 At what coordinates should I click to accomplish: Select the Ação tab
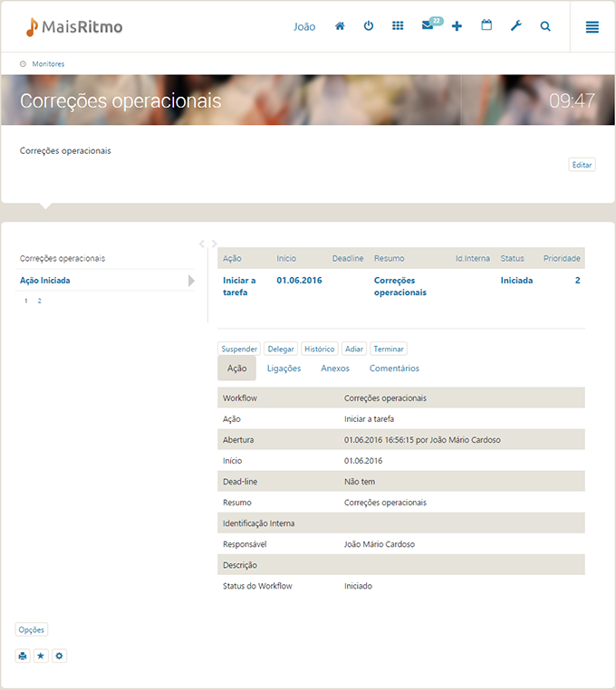pos(237,369)
